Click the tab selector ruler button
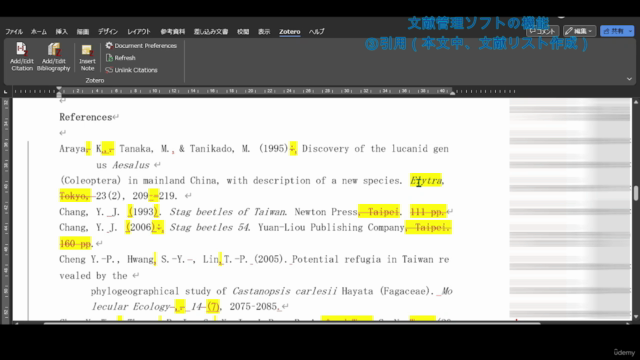Image resolution: width=640 pixels, height=360 pixels. click(5, 92)
